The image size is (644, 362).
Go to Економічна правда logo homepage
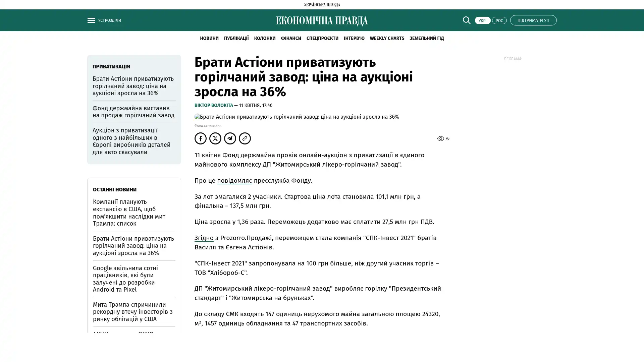[322, 21]
